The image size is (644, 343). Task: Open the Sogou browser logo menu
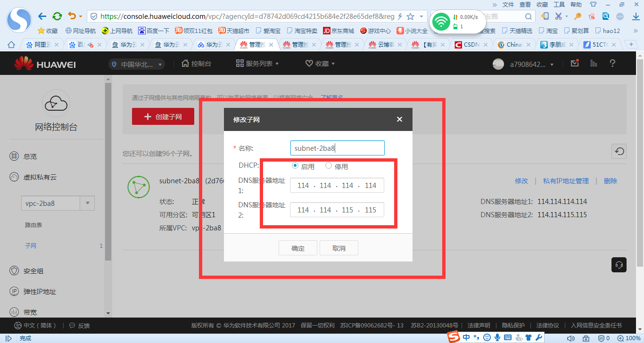pyautogui.click(x=19, y=19)
